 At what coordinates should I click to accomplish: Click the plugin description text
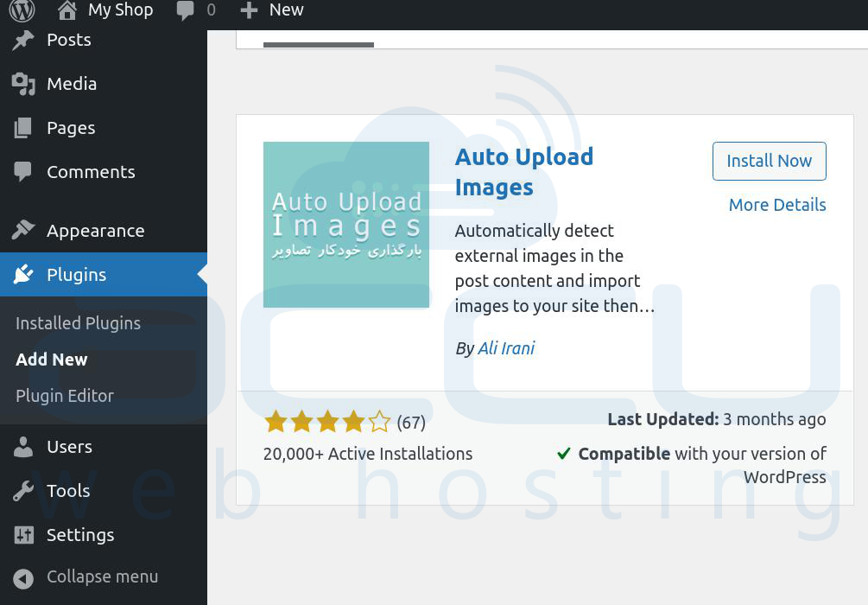554,268
